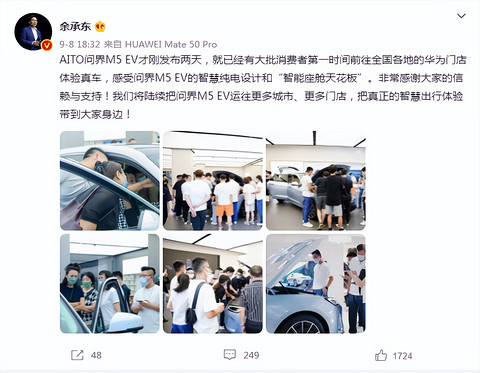
Task: Like the post with thumbs-up icon
Action: 381,355
